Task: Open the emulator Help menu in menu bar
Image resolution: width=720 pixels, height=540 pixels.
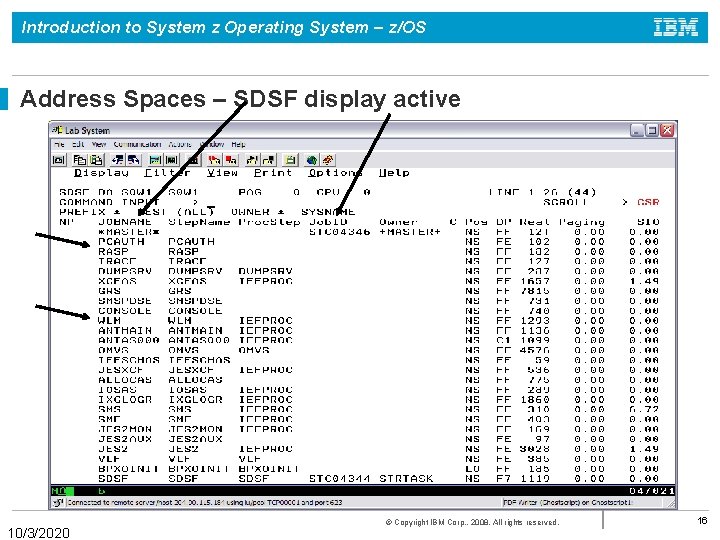Action: coord(238,144)
